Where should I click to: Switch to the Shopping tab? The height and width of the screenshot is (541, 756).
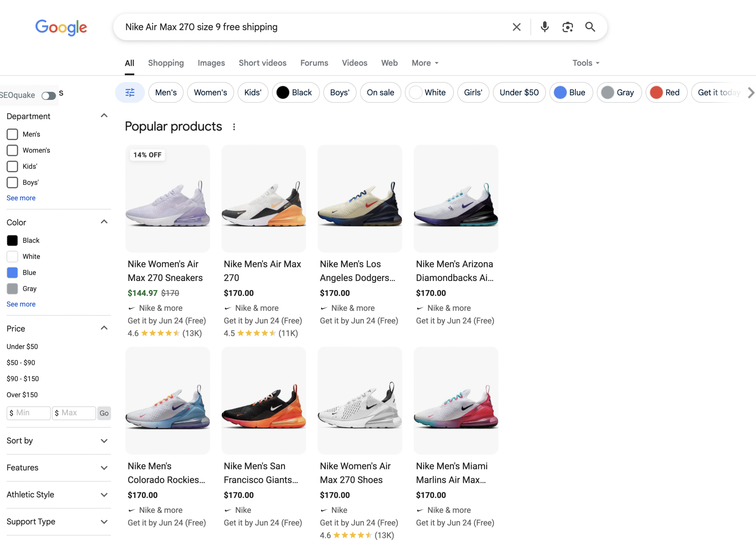pyautogui.click(x=166, y=63)
